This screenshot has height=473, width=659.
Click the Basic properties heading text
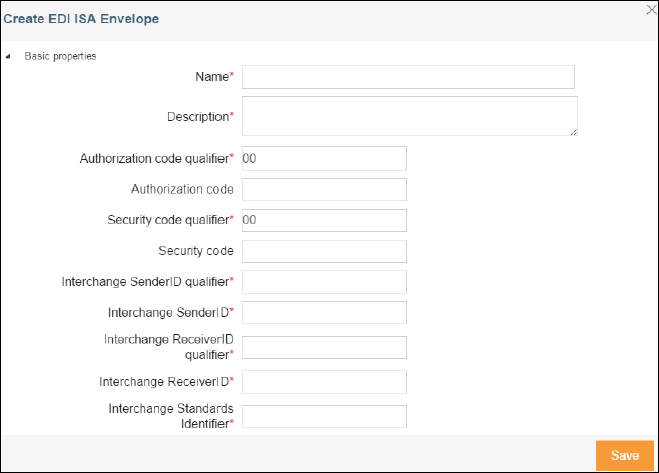[60, 57]
